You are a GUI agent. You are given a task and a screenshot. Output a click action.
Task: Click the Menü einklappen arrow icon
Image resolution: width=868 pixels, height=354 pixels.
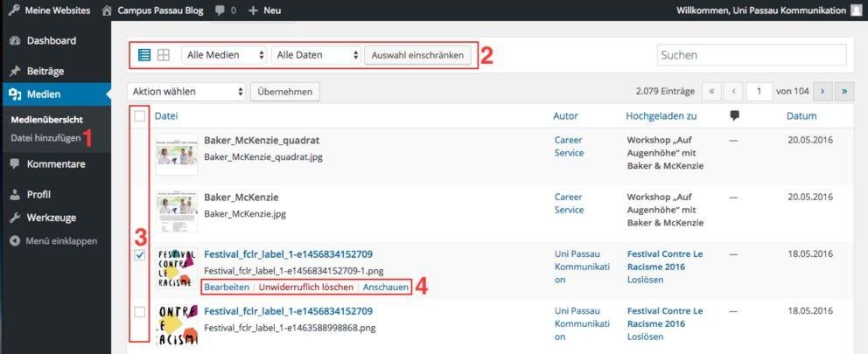click(15, 241)
